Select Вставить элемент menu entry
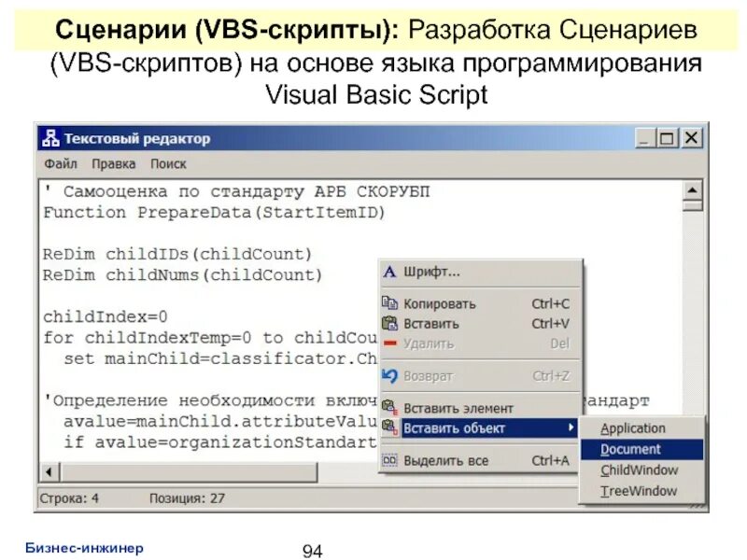 click(481, 408)
